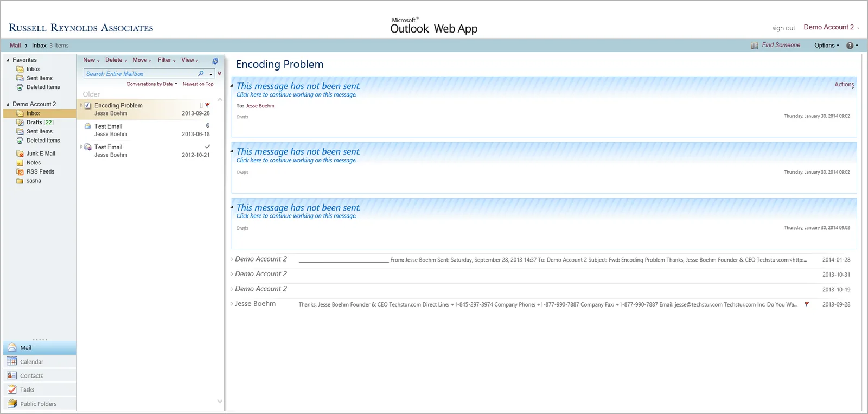
Task: Switch to Contacts in navigation pane
Action: 40,375
